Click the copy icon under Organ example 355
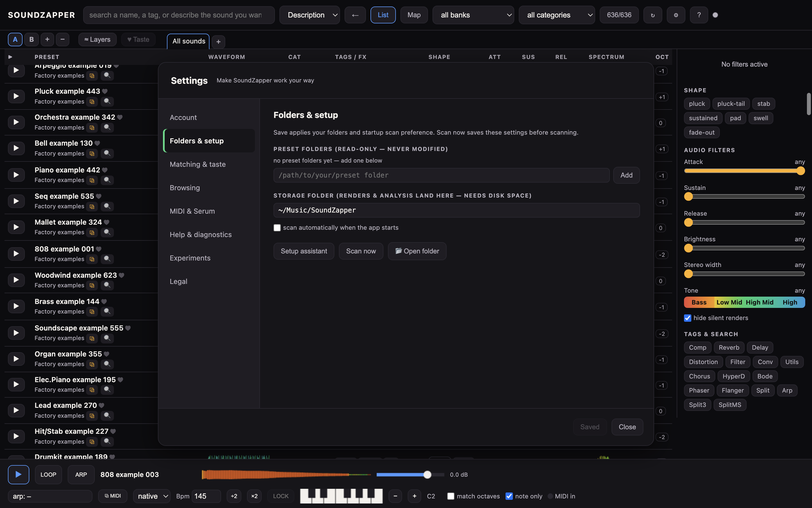This screenshot has height=508, width=812. 92,364
